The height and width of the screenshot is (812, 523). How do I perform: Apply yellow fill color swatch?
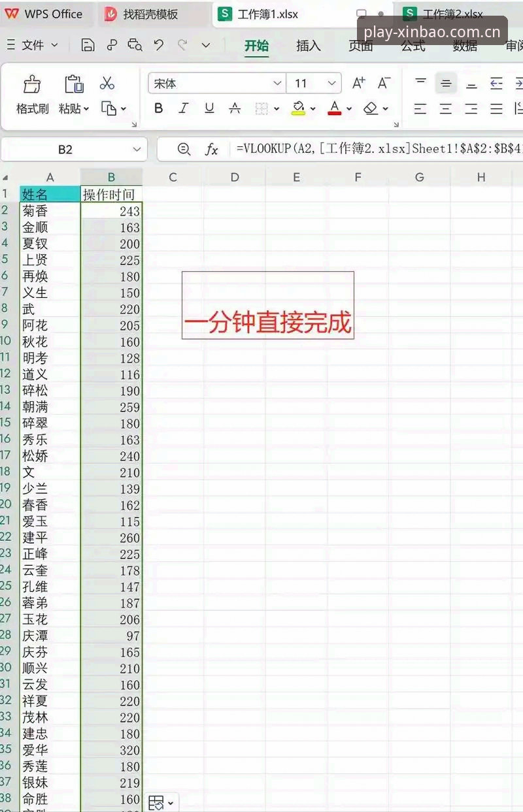[298, 114]
